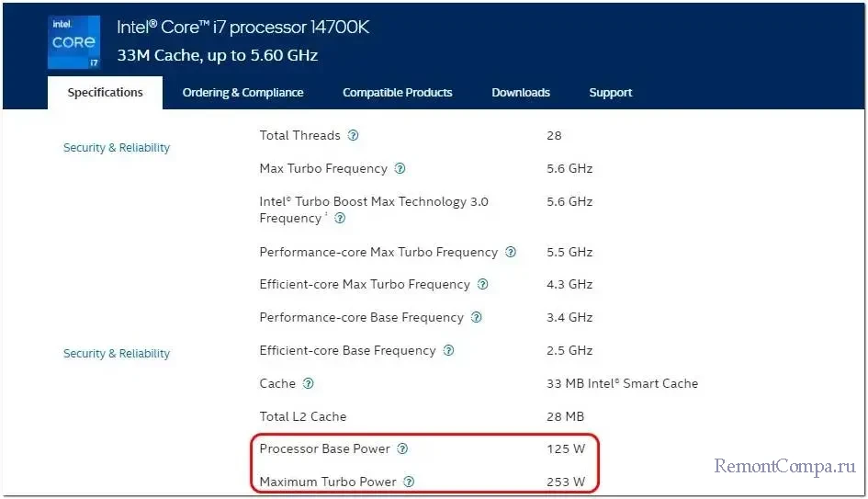Click the 253 W Maximum Turbo Power value

pos(566,482)
